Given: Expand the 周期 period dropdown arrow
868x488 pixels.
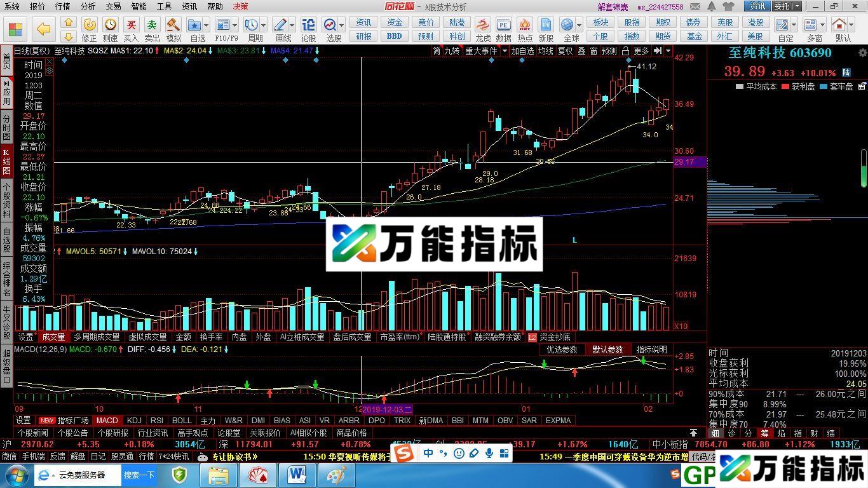Looking at the screenshot, I should pos(264,24).
